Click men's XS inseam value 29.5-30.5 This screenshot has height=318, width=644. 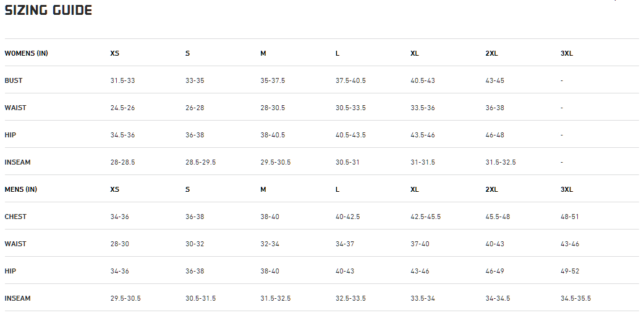[x=125, y=298]
